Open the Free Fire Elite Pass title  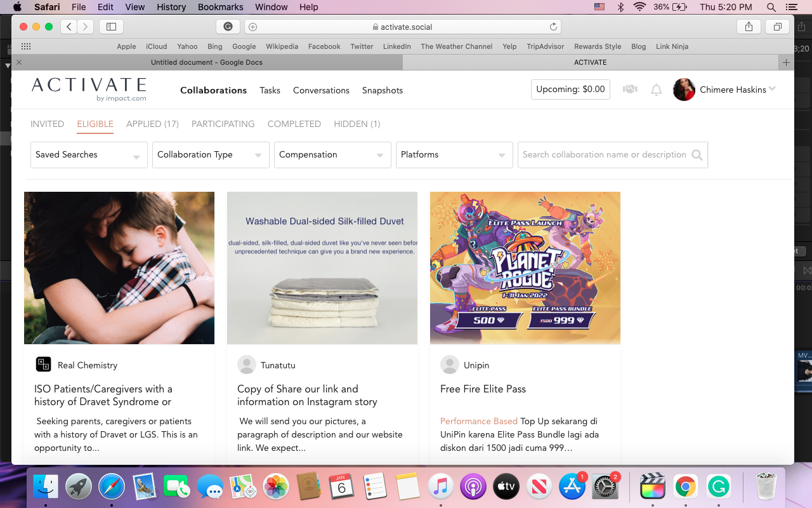(x=483, y=389)
